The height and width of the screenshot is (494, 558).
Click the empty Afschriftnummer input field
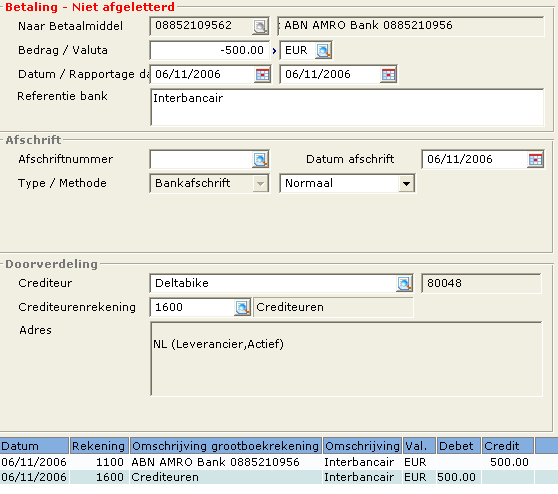coord(201,159)
